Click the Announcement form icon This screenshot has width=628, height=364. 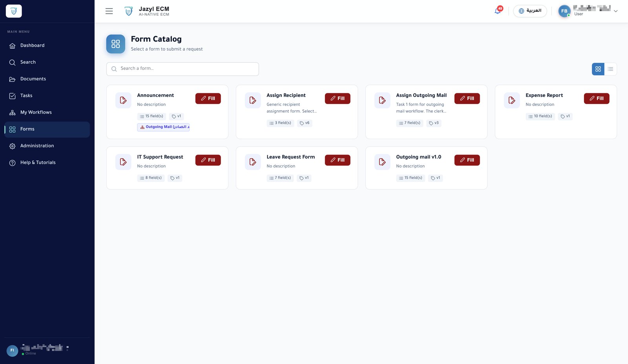point(123,100)
